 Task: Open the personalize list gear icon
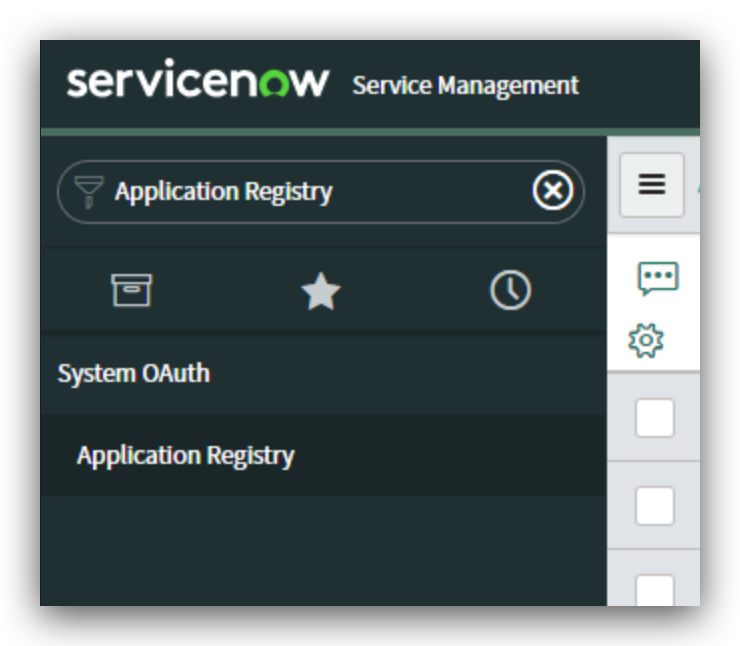pos(646,340)
